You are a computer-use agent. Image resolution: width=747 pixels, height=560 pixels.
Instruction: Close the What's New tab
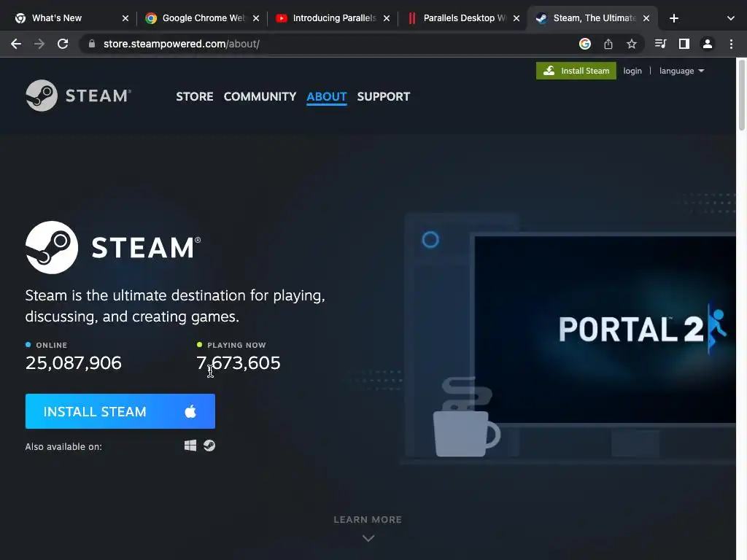[x=125, y=18]
